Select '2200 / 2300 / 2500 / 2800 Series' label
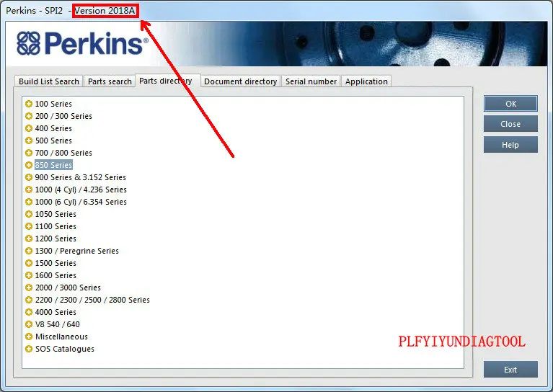The height and width of the screenshot is (392, 553). click(x=92, y=300)
